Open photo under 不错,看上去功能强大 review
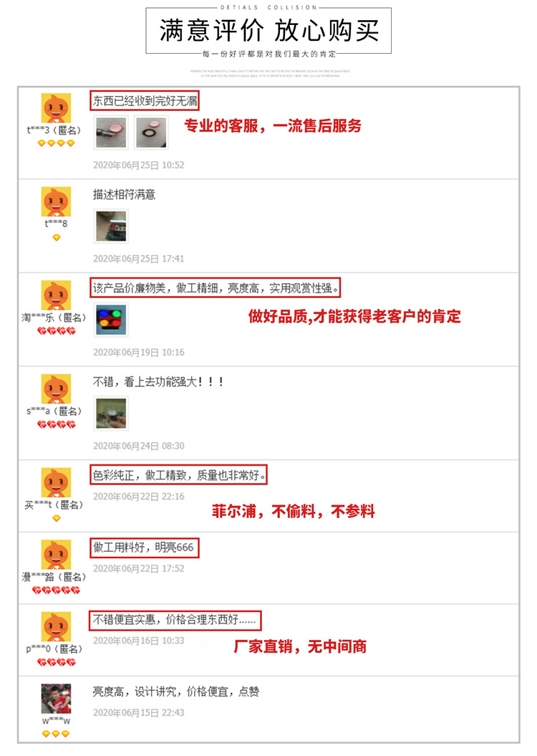Image resolution: width=537 pixels, height=756 pixels. 111,413
